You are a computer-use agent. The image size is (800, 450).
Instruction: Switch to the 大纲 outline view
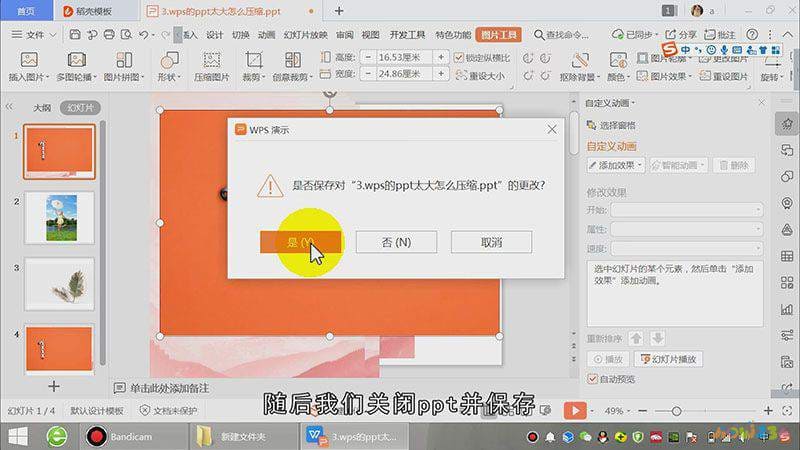[x=42, y=108]
